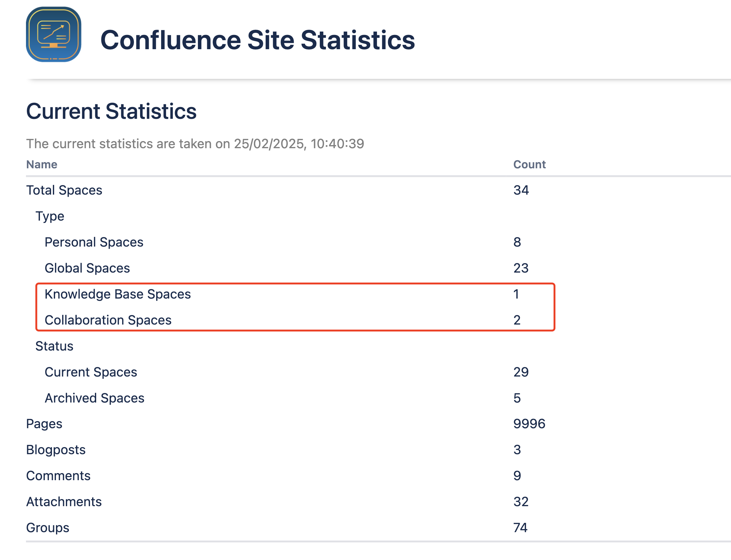Click the Count column header
Viewport: 731px width, 560px height.
(529, 164)
